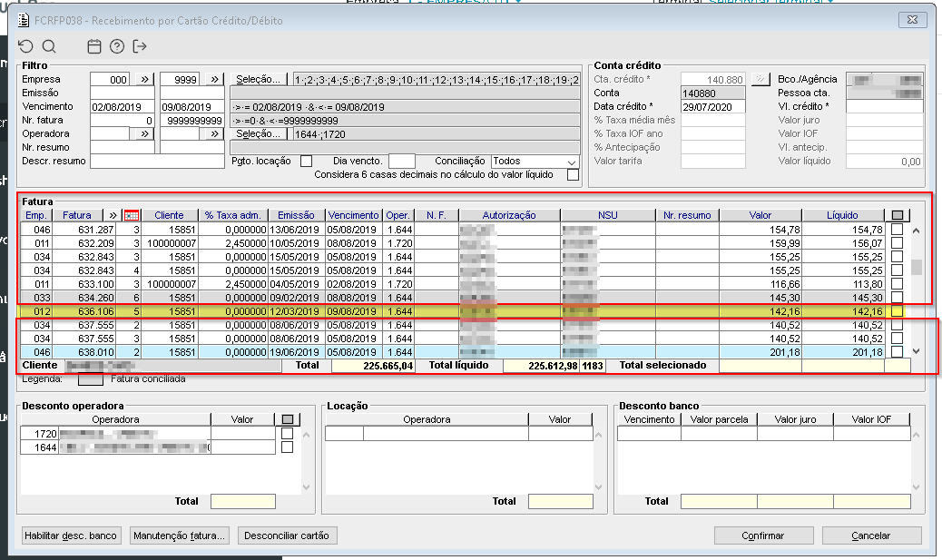The image size is (942, 560).
Task: Click the » lookup next to Empresa 000
Action: click(x=142, y=80)
